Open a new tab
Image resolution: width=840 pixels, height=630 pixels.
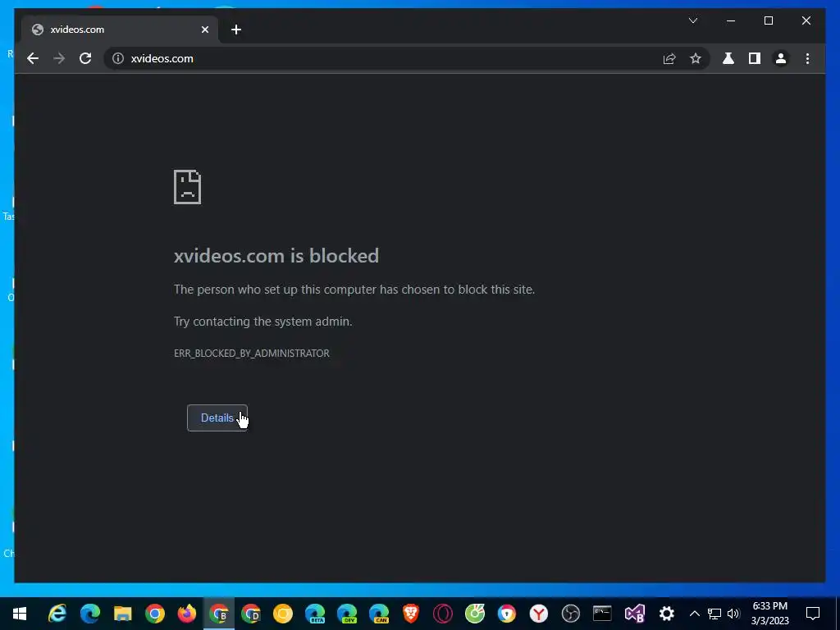point(236,30)
